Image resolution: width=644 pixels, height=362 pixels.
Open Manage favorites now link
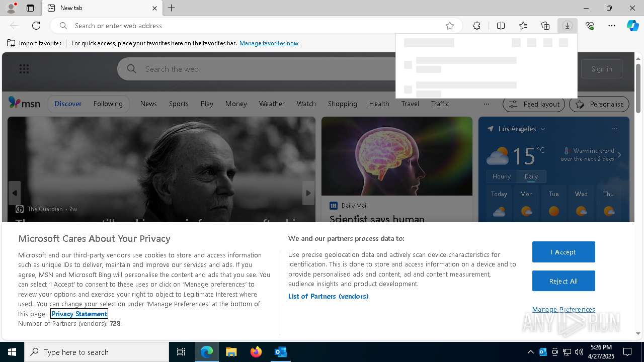(x=269, y=43)
